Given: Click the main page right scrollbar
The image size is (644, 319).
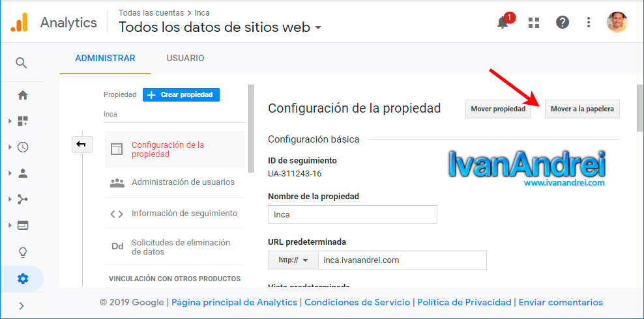Looking at the screenshot, I should pos(639,107).
